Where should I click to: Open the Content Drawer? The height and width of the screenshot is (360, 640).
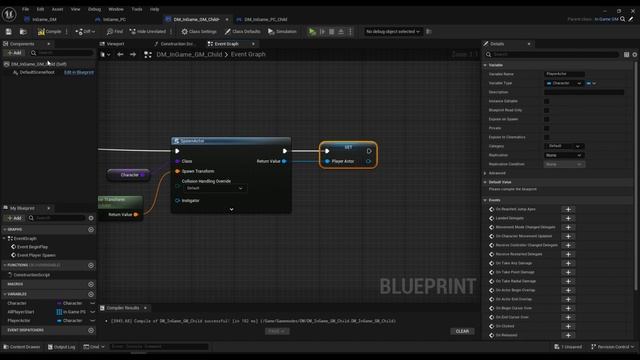[22, 347]
